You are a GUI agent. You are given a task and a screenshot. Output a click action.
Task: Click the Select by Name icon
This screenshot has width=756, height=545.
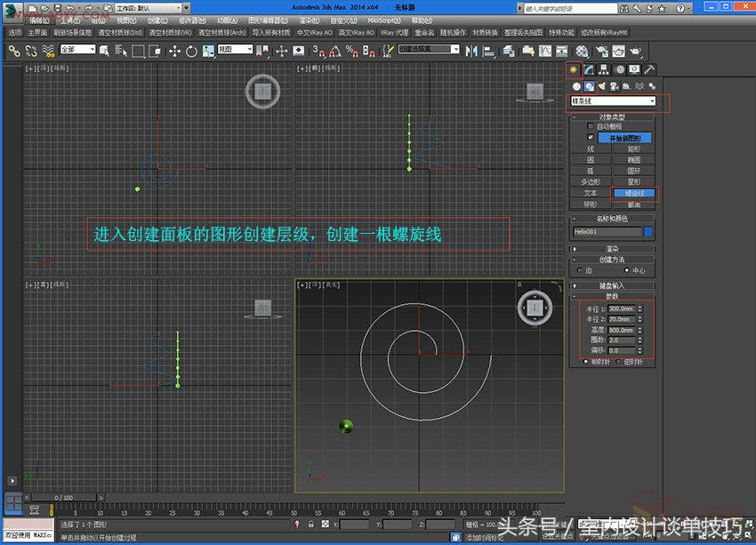119,51
